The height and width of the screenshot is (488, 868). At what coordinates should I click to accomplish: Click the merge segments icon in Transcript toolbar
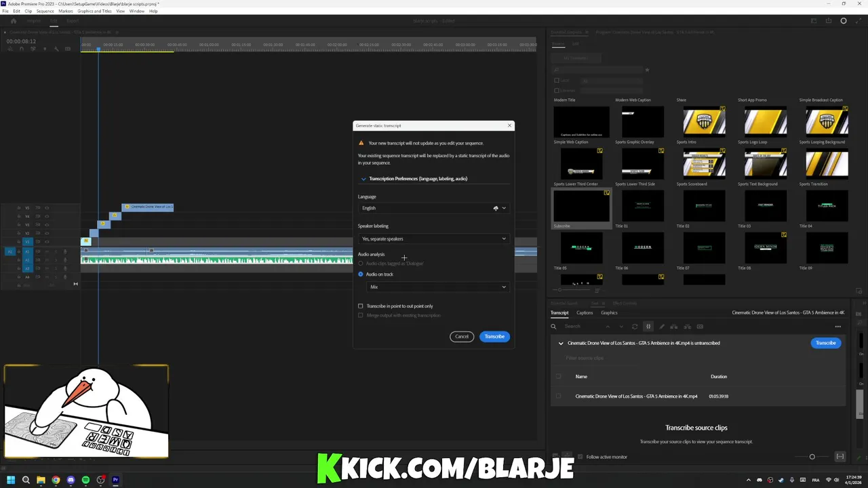tap(674, 327)
